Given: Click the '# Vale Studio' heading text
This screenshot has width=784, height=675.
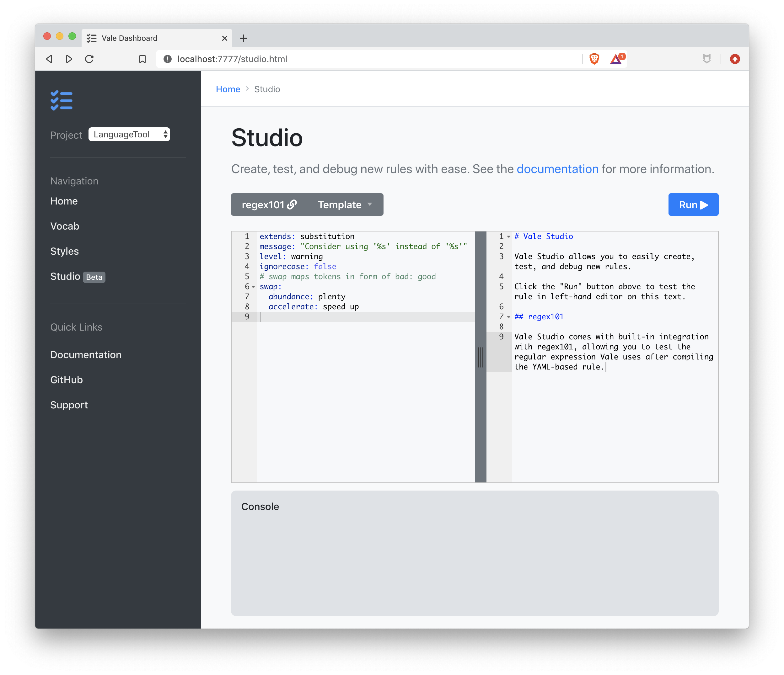Looking at the screenshot, I should [x=543, y=237].
